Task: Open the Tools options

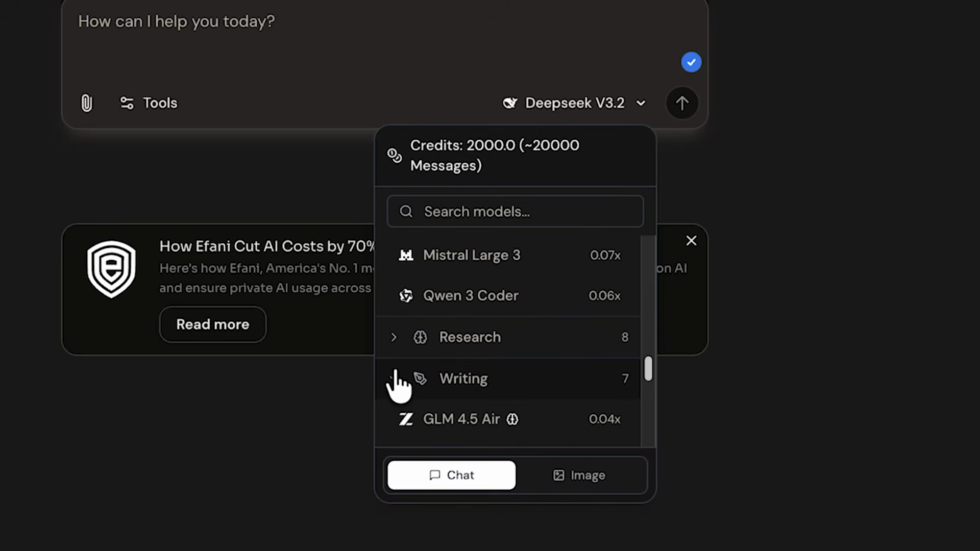Action: pos(148,103)
